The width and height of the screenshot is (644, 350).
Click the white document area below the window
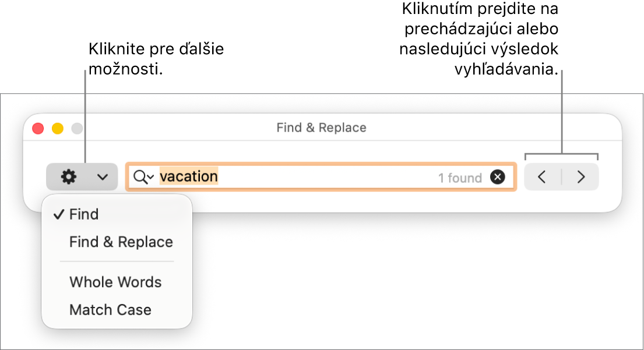coord(408,280)
